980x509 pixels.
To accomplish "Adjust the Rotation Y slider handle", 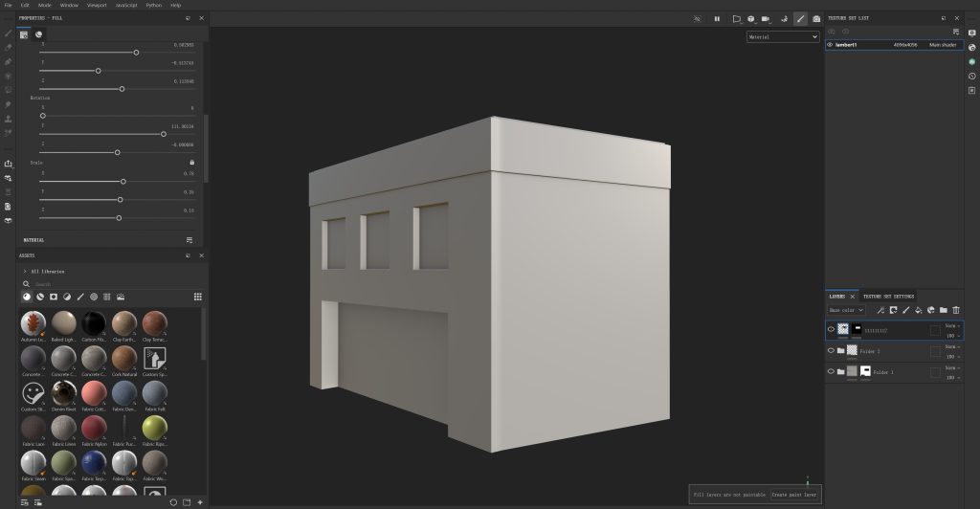I will click(164, 134).
